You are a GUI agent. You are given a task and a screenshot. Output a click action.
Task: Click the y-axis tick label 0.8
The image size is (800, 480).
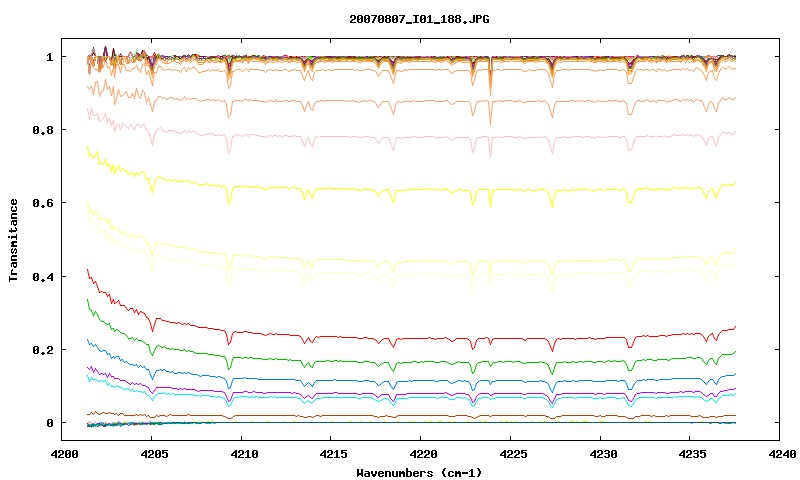(x=42, y=130)
